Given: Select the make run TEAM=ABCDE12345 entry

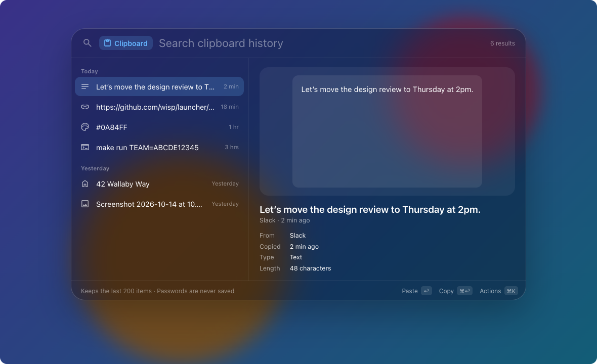Looking at the screenshot, I should 159,147.
